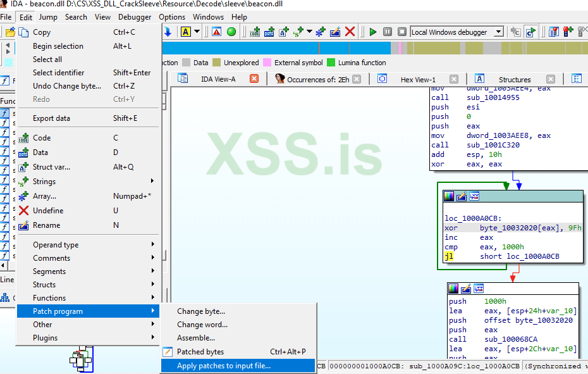The height and width of the screenshot is (374, 588).
Task: Choose Copy from the Edit menu
Action: (x=88, y=32)
